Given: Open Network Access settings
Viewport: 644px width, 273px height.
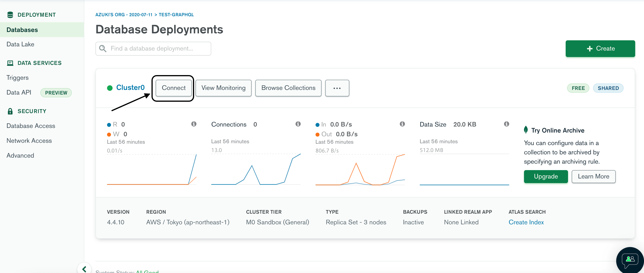Looking at the screenshot, I should [29, 141].
